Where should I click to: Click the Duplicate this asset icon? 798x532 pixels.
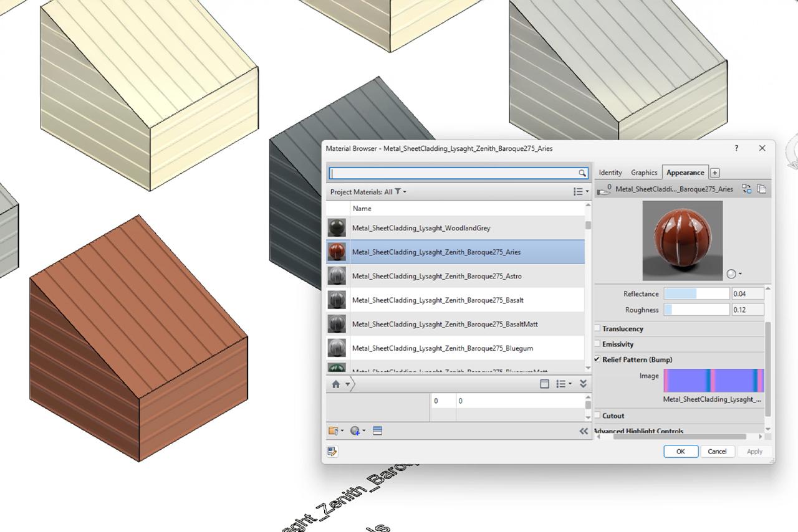point(761,189)
